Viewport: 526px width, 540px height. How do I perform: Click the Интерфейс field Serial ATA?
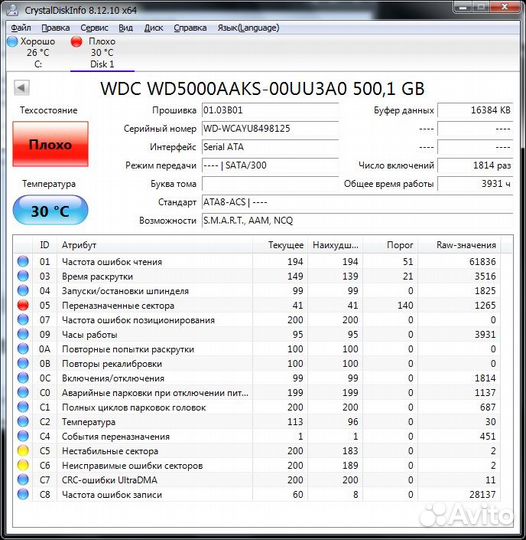pos(270,147)
